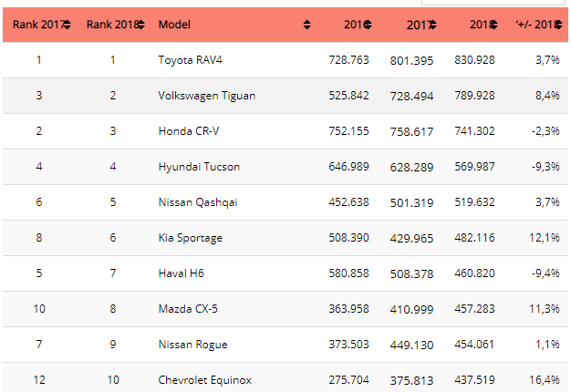
Task: Click Honda CR-V 2017 value 758.617
Action: (411, 132)
